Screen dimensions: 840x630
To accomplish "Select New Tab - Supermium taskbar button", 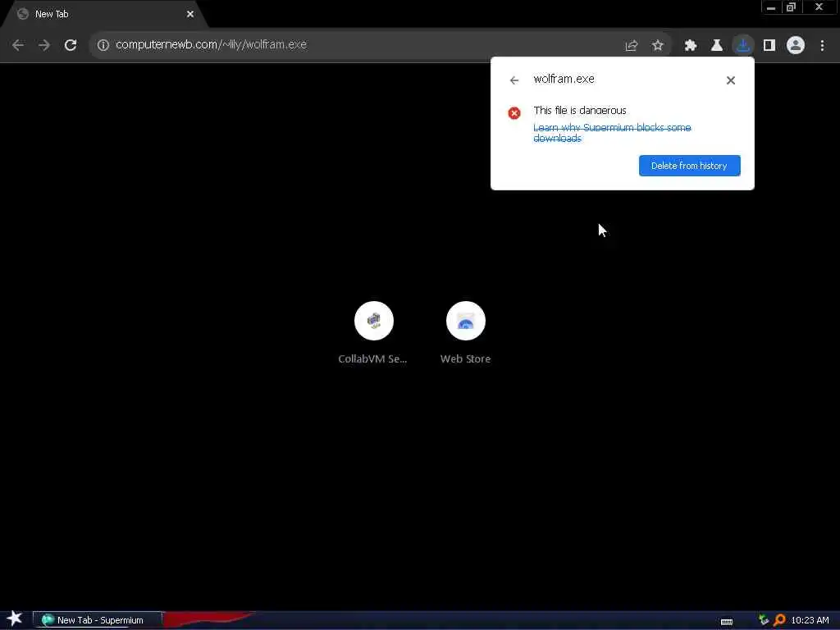I will tap(97, 620).
